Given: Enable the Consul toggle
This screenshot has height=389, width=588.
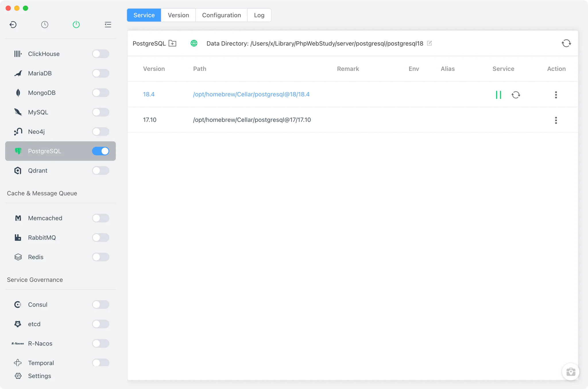Looking at the screenshot, I should point(100,305).
